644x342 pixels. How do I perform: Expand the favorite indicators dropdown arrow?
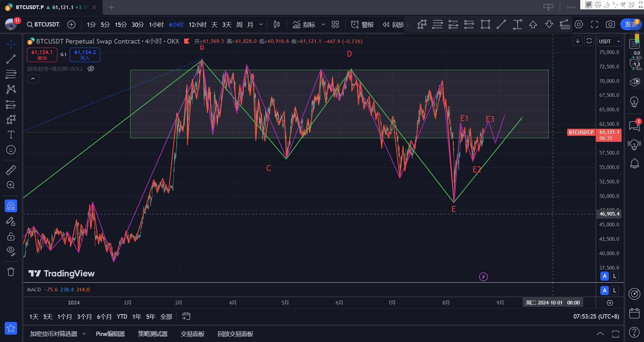pyautogui.click(x=323, y=24)
